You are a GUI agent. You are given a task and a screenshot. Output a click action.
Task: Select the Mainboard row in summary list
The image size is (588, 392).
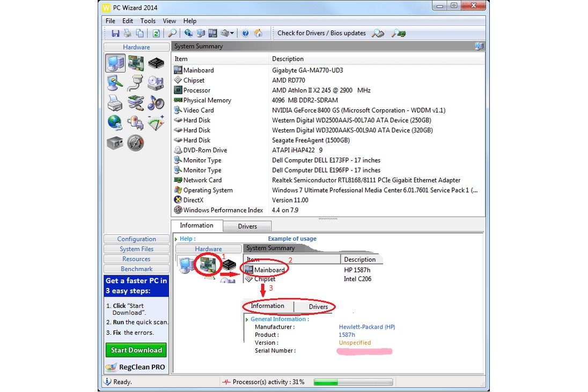328,70
